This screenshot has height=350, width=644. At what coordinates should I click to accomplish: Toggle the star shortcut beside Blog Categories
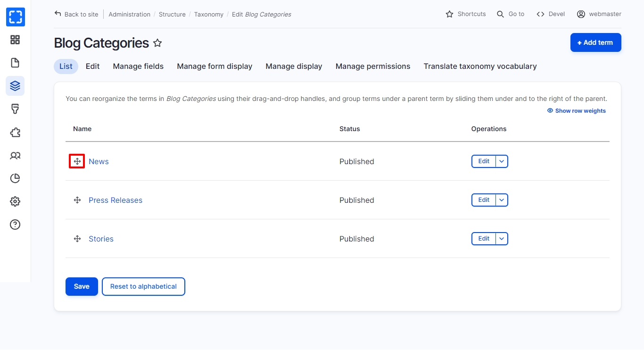pyautogui.click(x=157, y=43)
